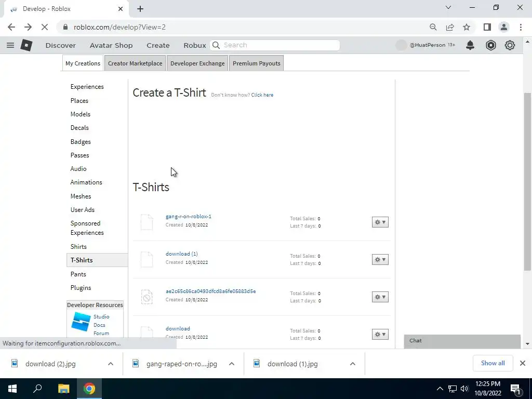Open the volume control in system tray
The image size is (532, 399).
pos(464,389)
